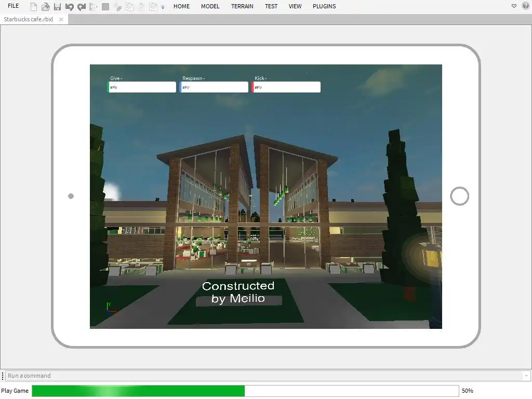
Task: Click the Respawn - label
Action: [x=193, y=78]
